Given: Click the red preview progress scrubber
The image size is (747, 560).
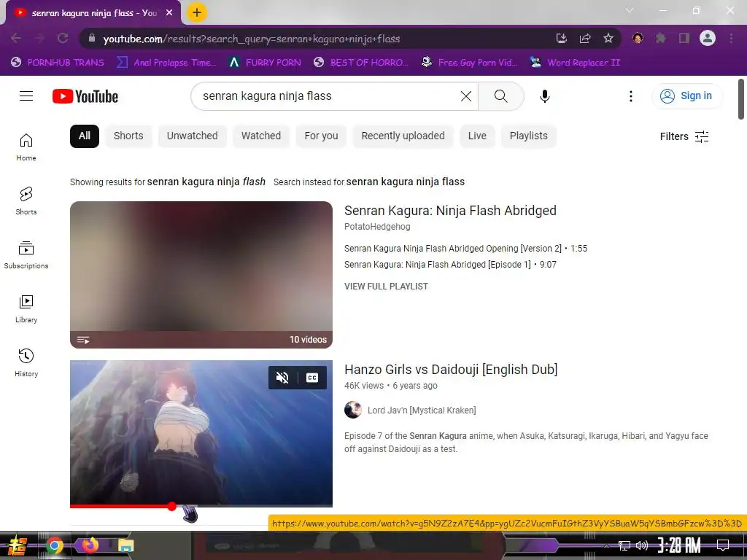Looking at the screenshot, I should [172, 506].
